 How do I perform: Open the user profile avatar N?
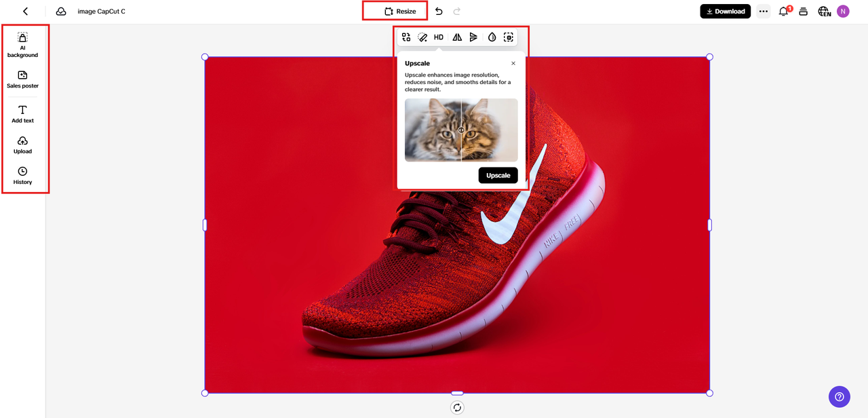pos(843,12)
